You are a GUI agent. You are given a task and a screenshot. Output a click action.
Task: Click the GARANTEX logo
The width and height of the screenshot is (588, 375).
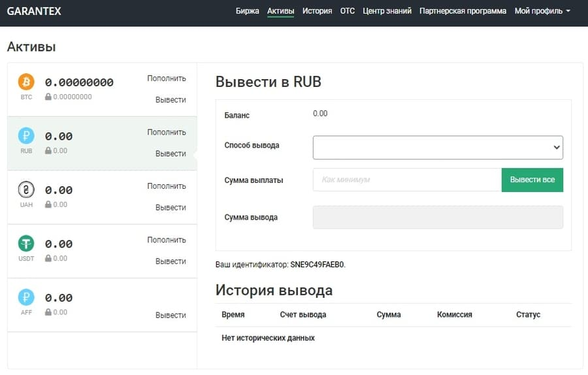pyautogui.click(x=34, y=11)
